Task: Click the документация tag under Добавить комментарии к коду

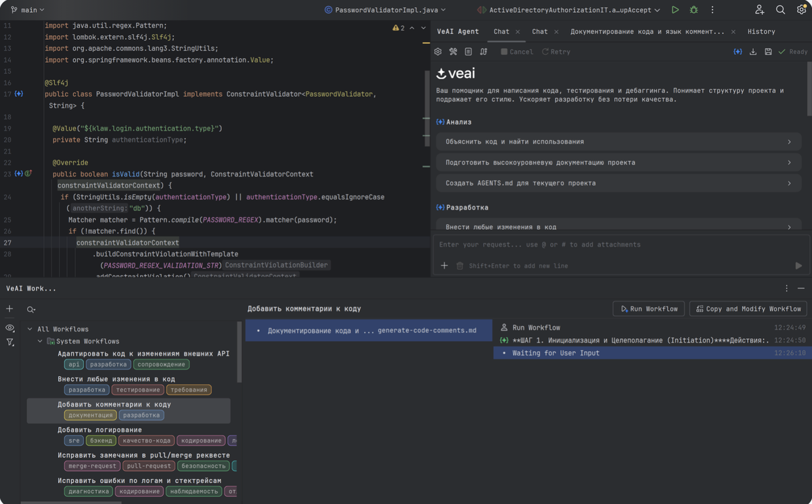Action: [x=90, y=415]
